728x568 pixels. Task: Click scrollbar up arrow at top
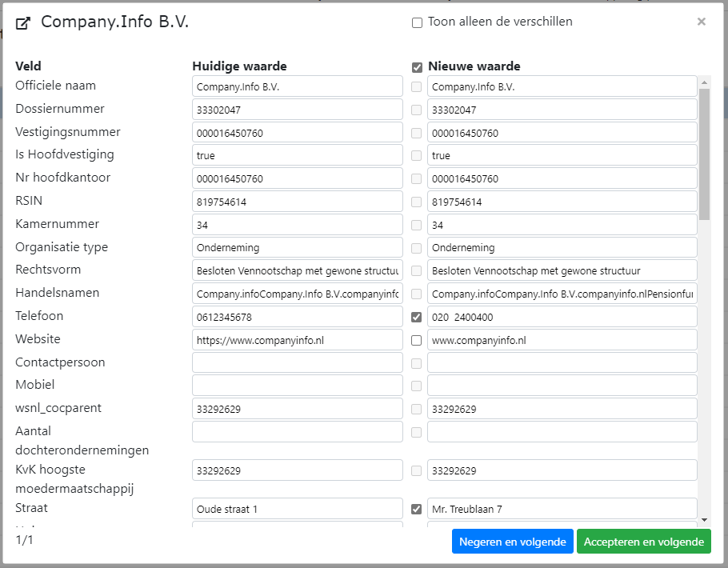click(704, 82)
